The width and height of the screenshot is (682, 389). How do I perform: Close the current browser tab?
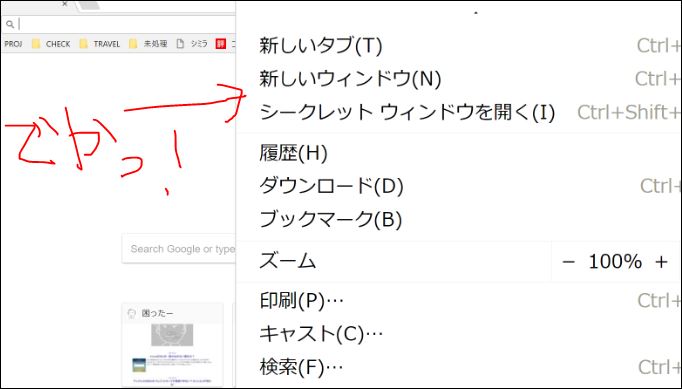pos(64,4)
